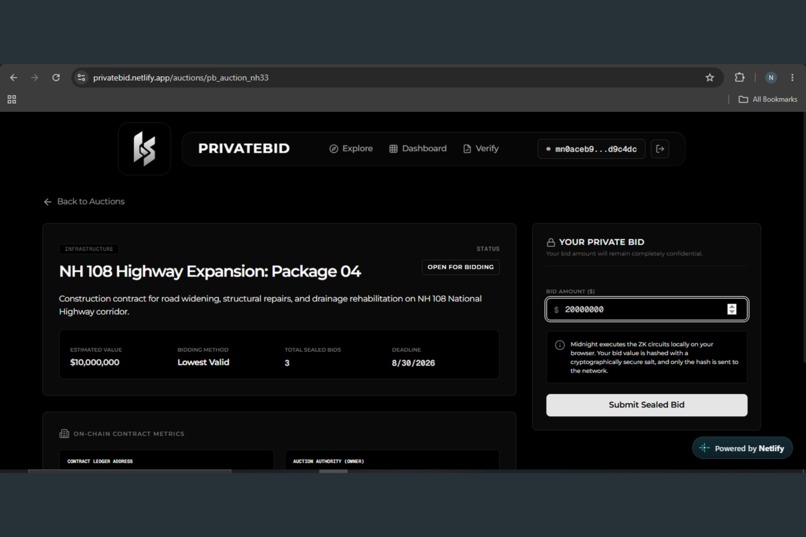
Task: Click the estimated value $10,000,000
Action: point(95,362)
